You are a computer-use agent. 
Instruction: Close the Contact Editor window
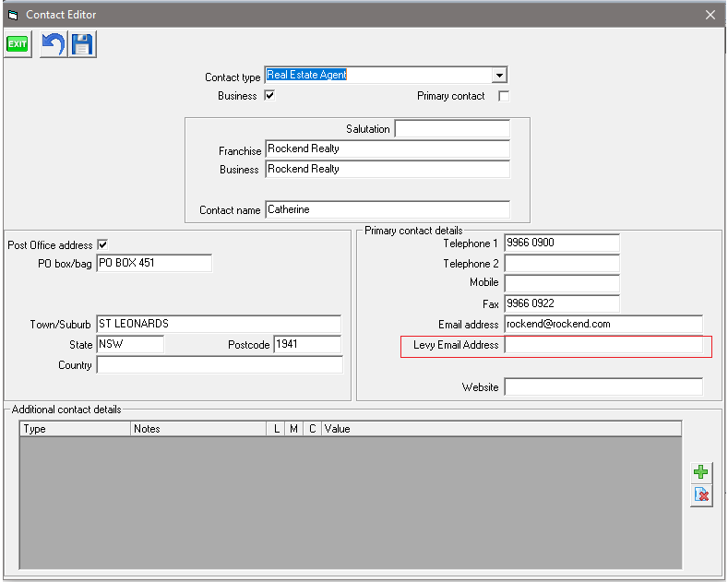coord(710,15)
